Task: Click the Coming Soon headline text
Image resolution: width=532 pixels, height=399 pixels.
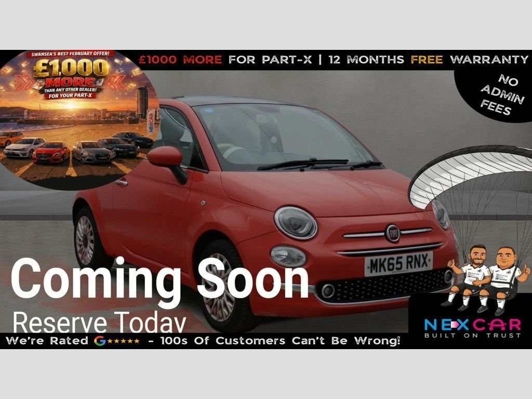Action: [x=160, y=278]
